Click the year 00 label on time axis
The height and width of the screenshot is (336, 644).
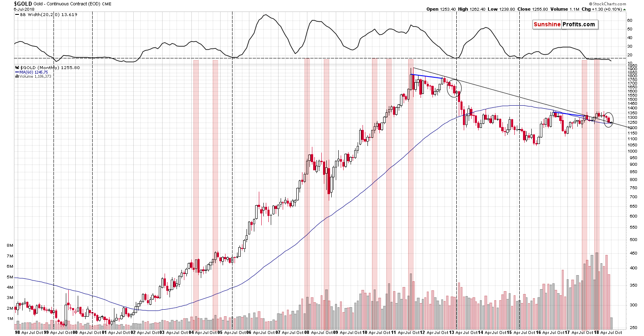(75, 333)
